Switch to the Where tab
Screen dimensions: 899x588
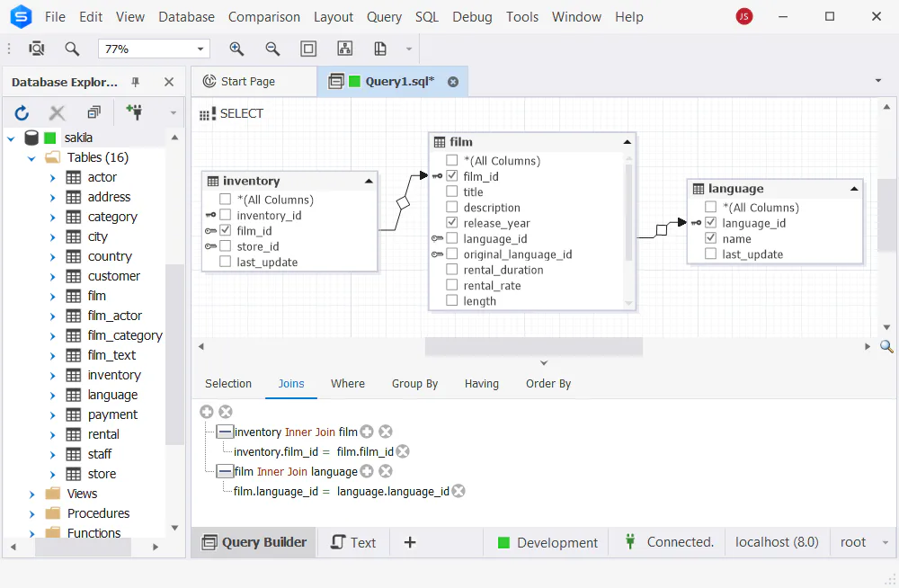[x=347, y=383]
